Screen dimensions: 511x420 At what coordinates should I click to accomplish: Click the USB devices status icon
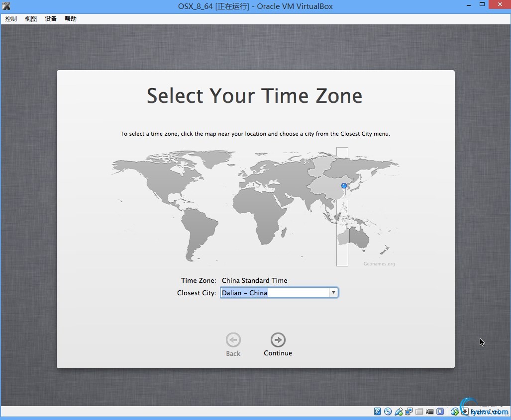398,412
